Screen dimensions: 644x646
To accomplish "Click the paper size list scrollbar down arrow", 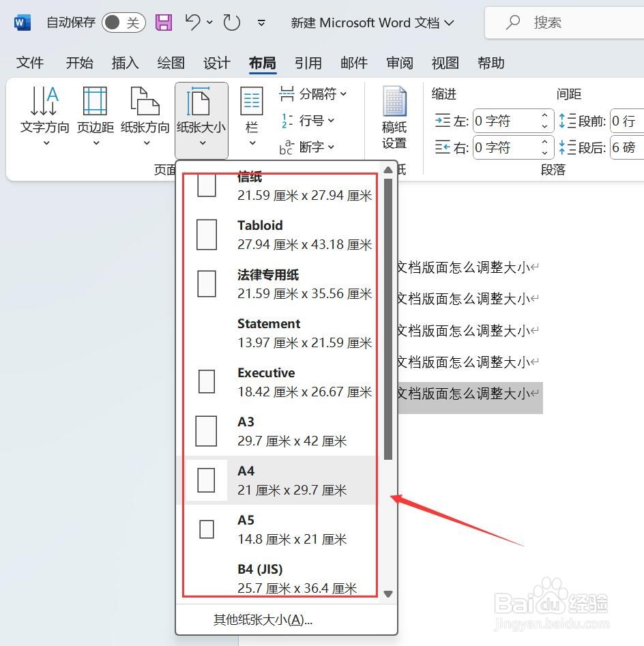I will pos(388,593).
